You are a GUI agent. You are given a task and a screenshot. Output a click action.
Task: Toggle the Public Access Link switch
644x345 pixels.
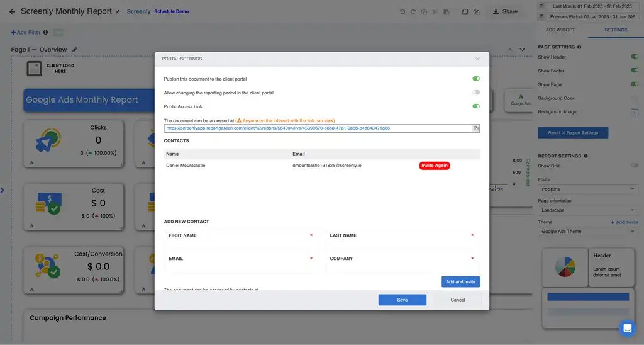pos(476,106)
